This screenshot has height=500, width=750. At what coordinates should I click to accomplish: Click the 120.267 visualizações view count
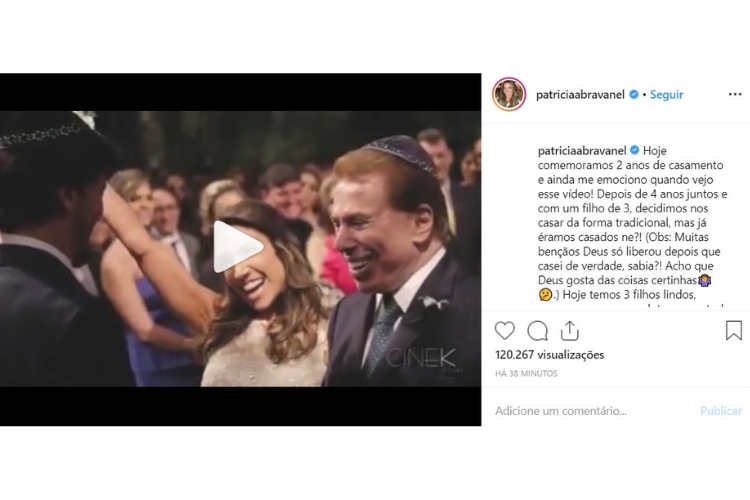tap(550, 355)
